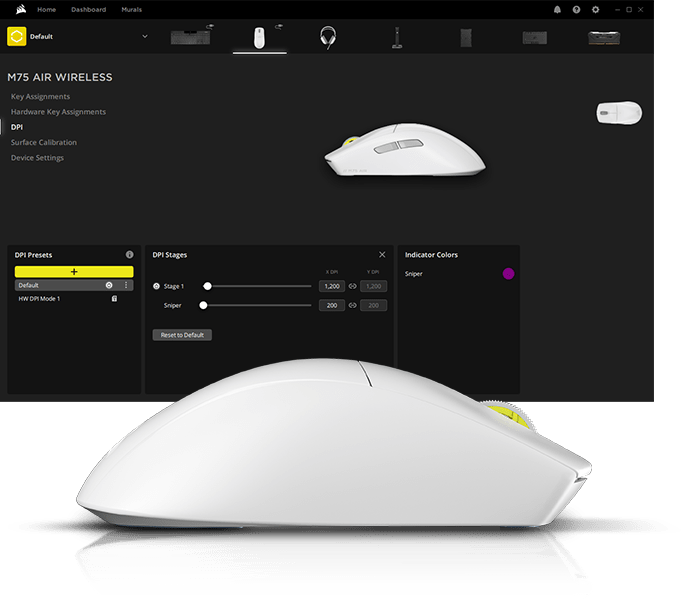
Task: Click the side-view mouse preview image
Action: click(x=405, y=150)
